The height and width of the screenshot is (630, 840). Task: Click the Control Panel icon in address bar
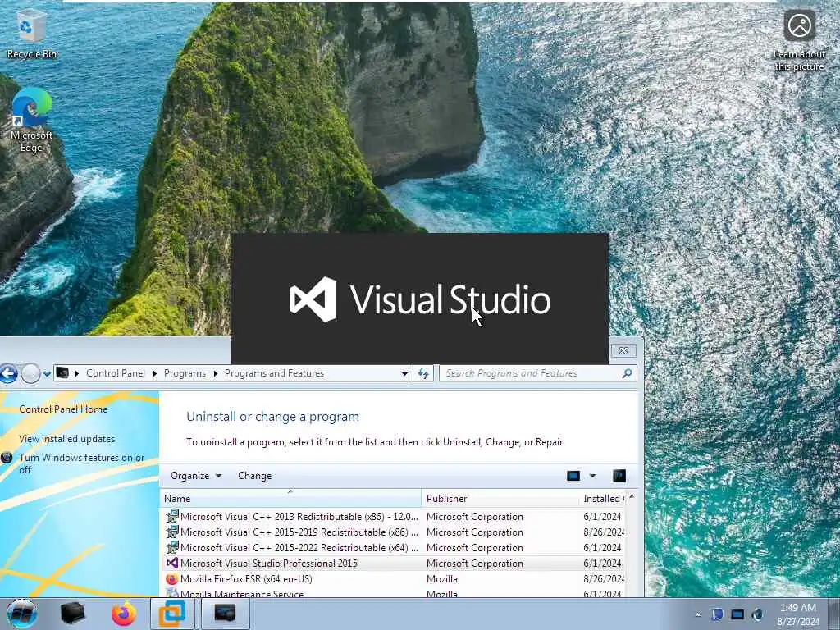pyautogui.click(x=62, y=373)
